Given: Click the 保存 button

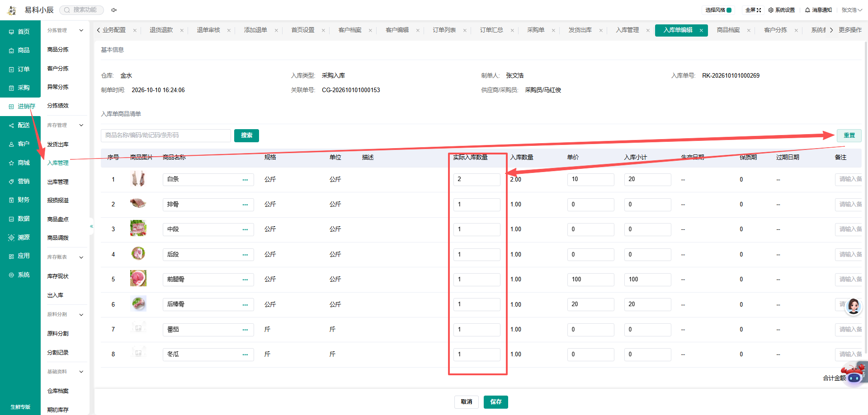Looking at the screenshot, I should pos(496,402).
